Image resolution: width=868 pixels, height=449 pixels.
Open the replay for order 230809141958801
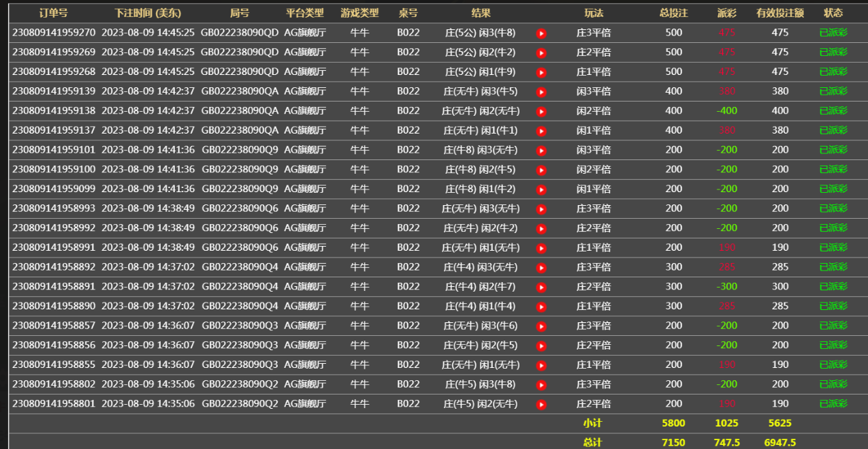[x=541, y=405]
